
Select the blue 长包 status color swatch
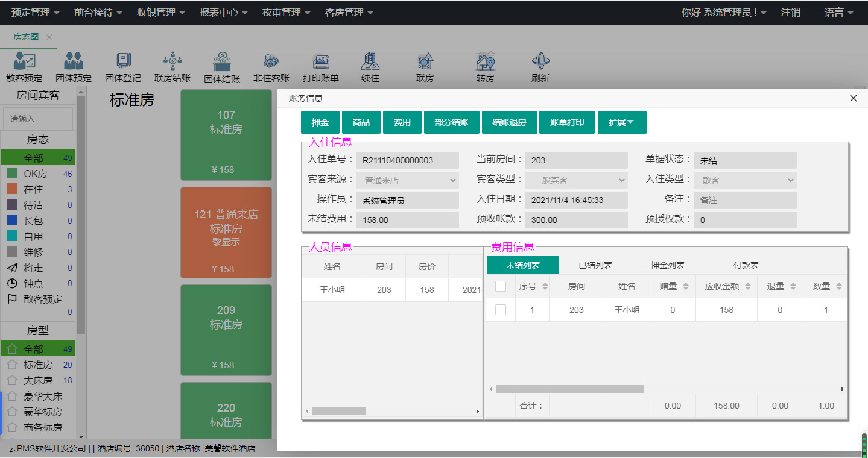(12, 221)
